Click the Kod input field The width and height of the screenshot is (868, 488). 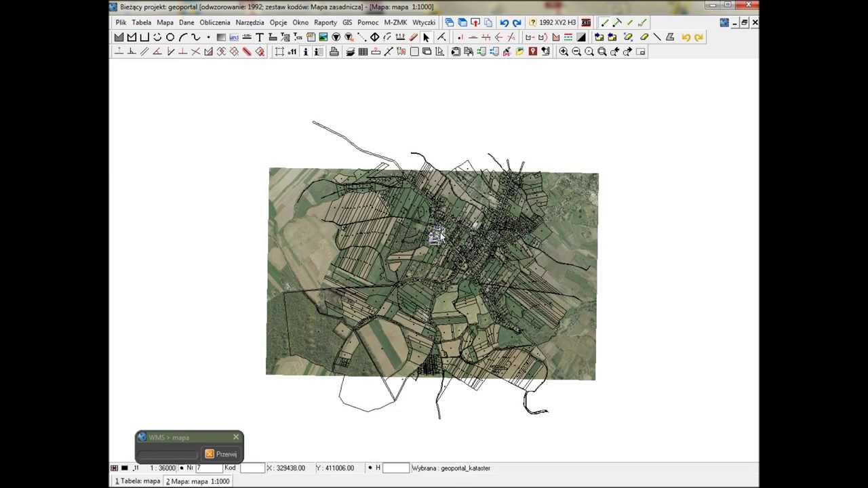point(252,468)
